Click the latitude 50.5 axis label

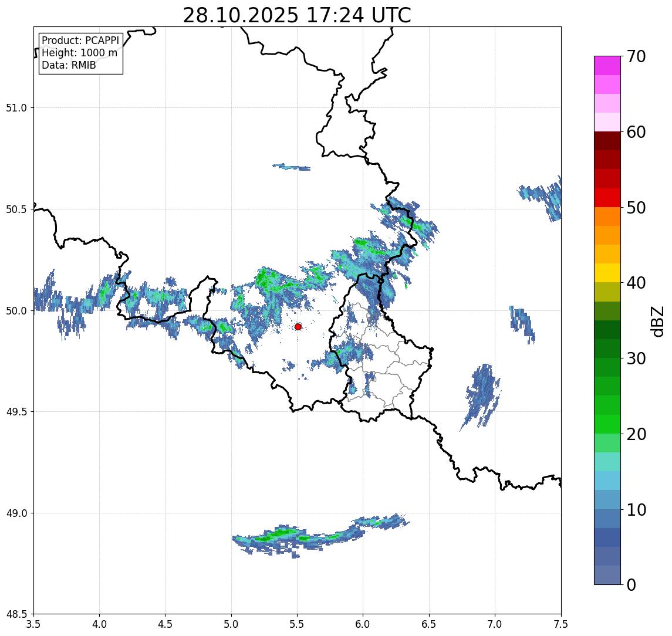pyautogui.click(x=16, y=209)
